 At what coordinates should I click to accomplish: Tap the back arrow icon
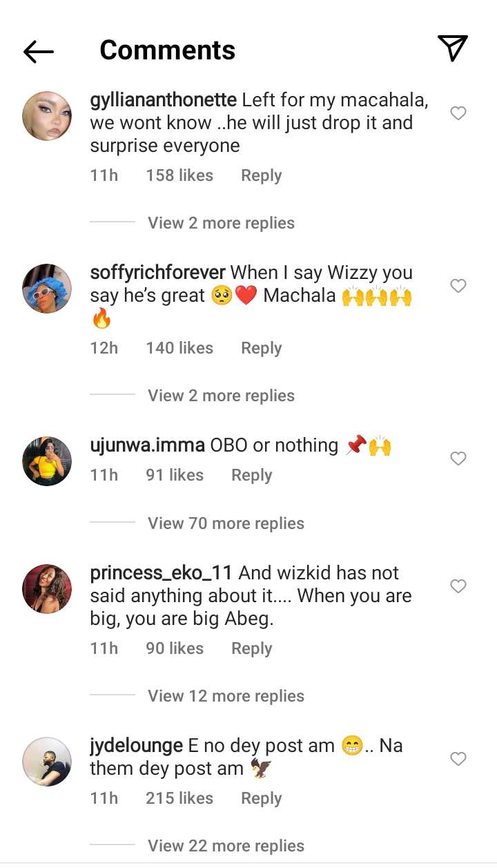pyautogui.click(x=39, y=51)
